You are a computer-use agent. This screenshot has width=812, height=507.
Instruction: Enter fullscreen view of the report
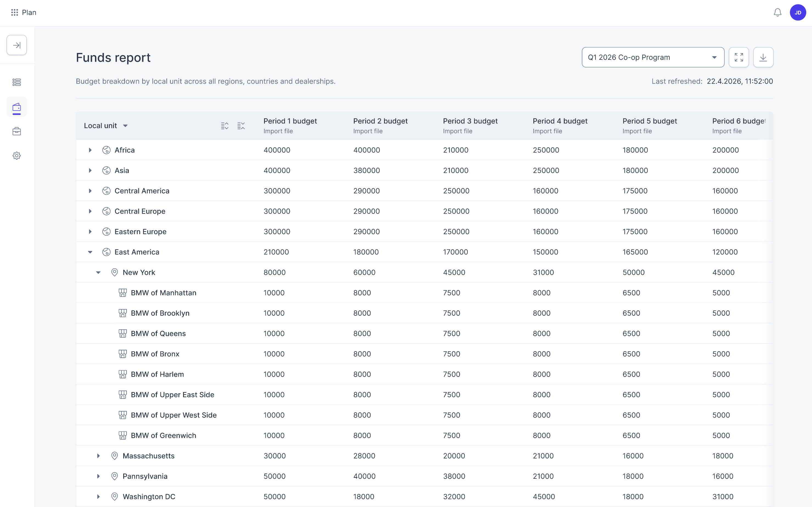pyautogui.click(x=738, y=57)
